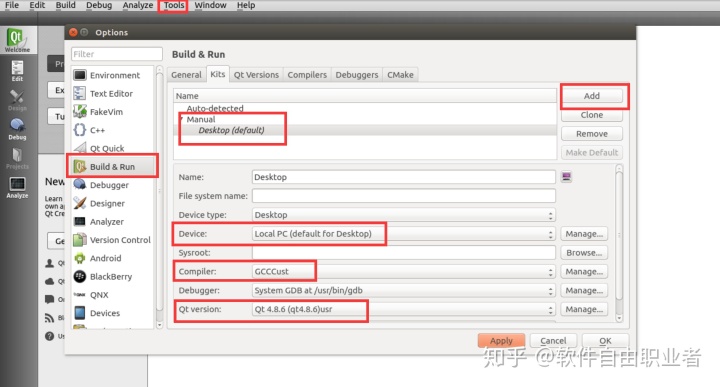Image resolution: width=720 pixels, height=387 pixels.
Task: Select Qt Quick category
Action: coord(112,148)
